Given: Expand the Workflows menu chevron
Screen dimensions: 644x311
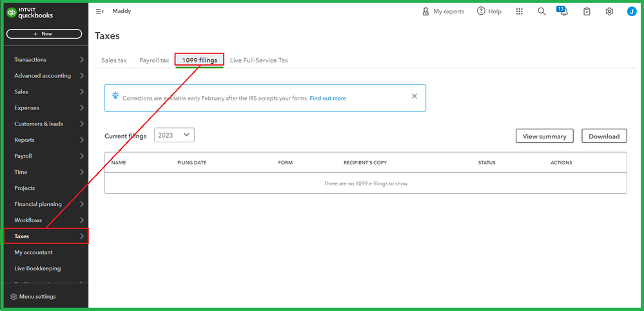Looking at the screenshot, I should click(82, 220).
